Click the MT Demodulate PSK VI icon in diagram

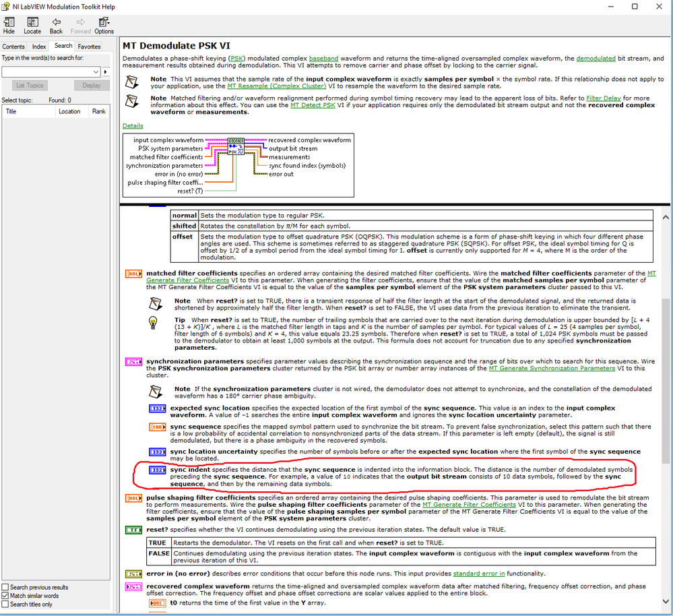click(236, 146)
